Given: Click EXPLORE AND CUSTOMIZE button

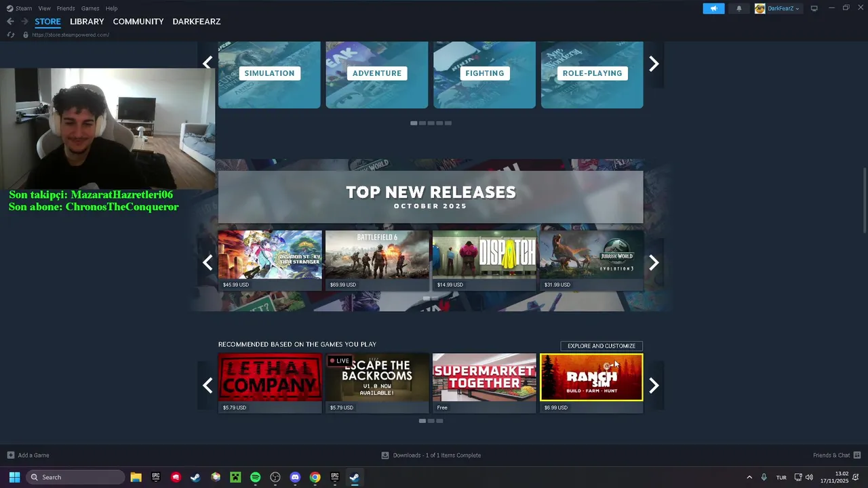Looking at the screenshot, I should (601, 346).
